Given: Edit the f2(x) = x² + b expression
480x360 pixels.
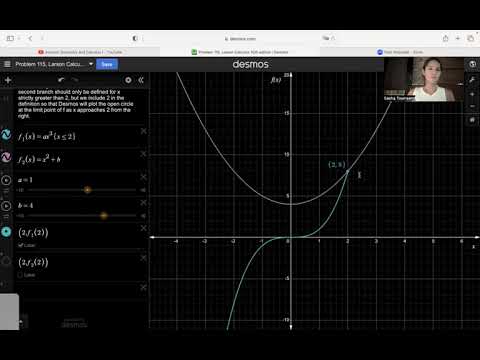Looking at the screenshot, I should pos(39,159).
